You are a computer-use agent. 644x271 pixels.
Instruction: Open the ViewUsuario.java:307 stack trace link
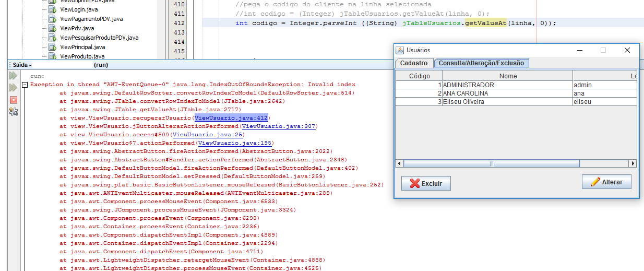(279, 126)
